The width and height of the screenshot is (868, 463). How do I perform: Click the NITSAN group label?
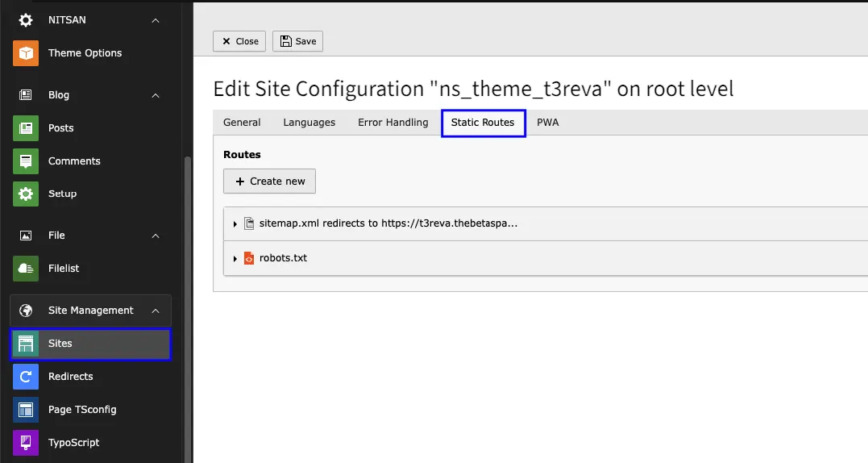click(x=67, y=20)
